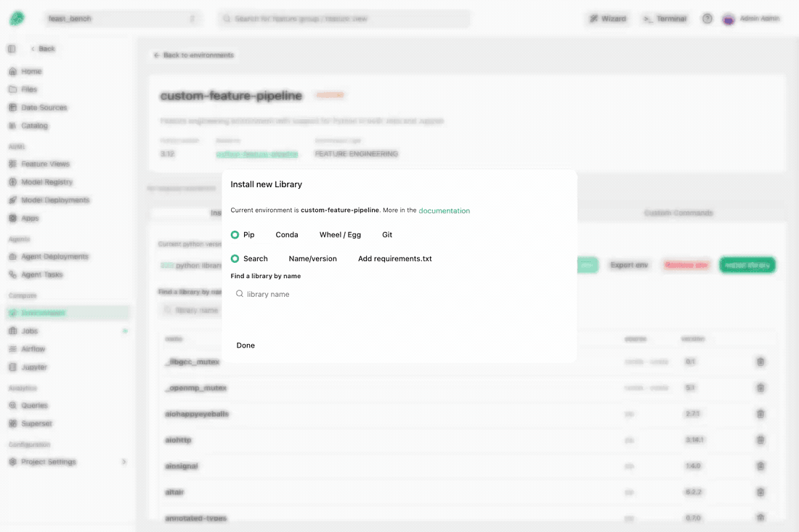
Task: Pick the Git install option
Action: tap(386, 234)
